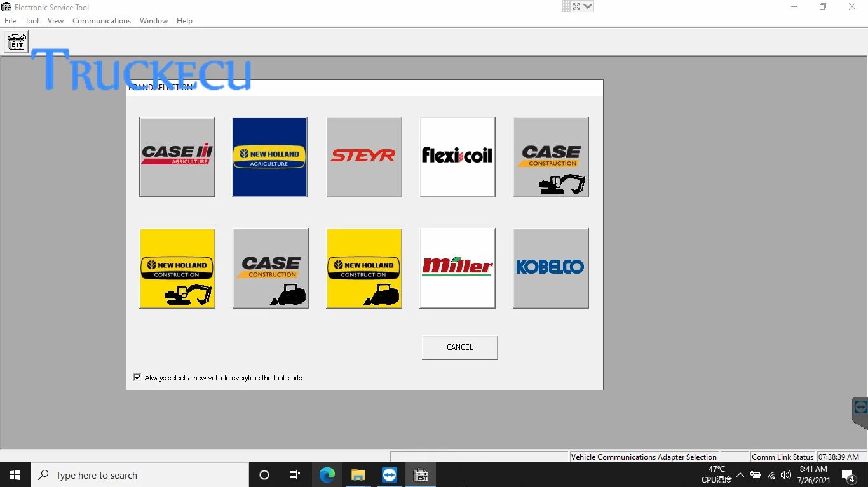Click Vehicle Communications Adapter Selection status text
Screen dimensions: 868x487
644,457
